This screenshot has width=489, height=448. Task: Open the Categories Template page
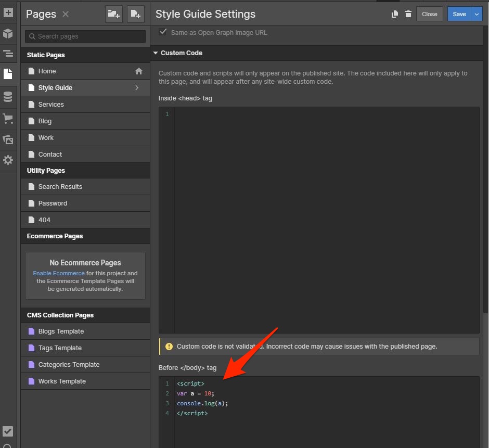tap(85, 365)
